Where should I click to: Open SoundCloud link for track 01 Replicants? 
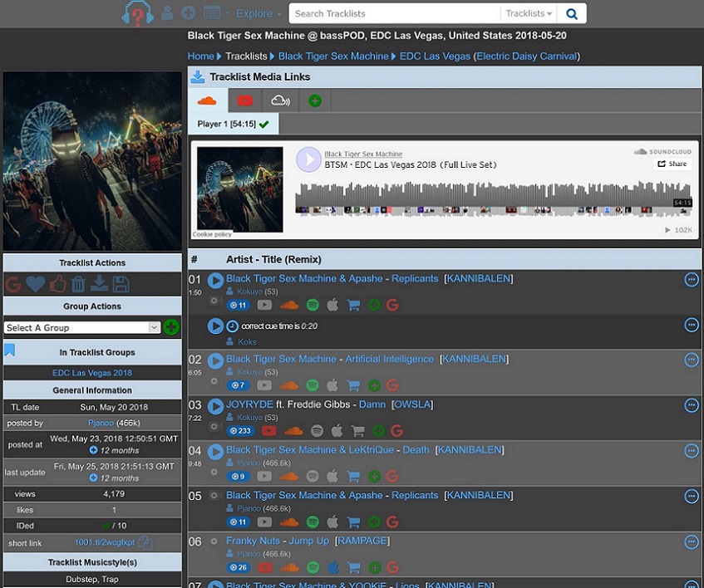(289, 306)
